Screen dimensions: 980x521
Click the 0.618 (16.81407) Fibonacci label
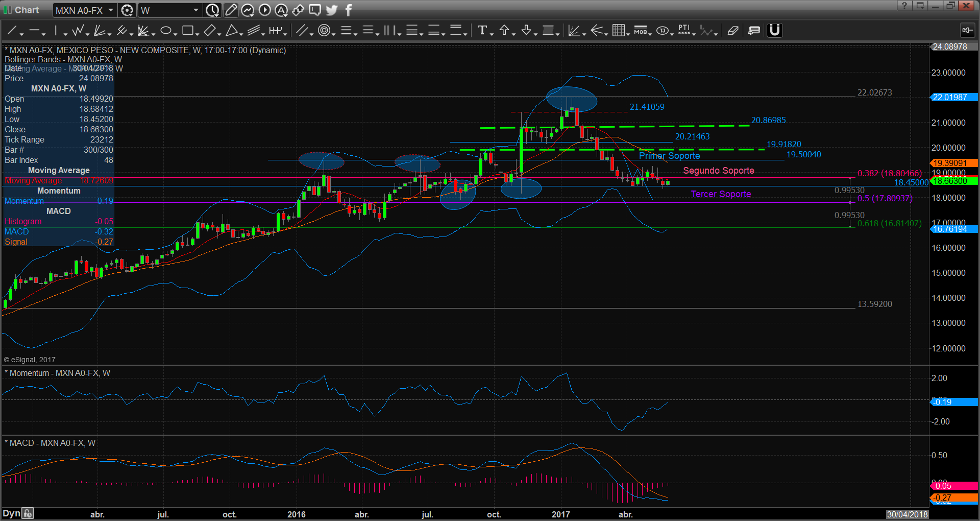[889, 224]
